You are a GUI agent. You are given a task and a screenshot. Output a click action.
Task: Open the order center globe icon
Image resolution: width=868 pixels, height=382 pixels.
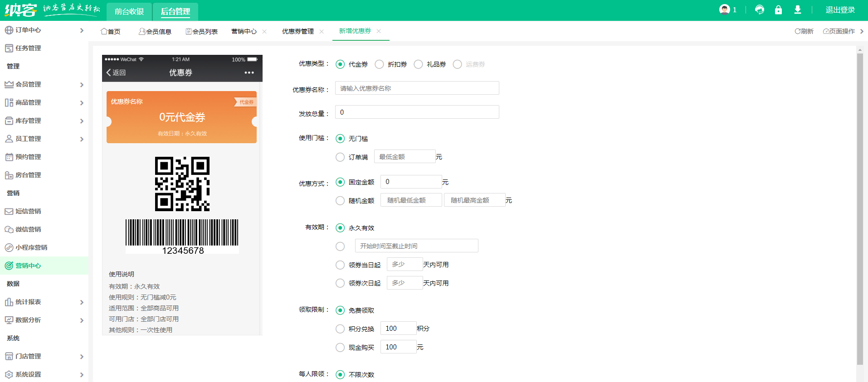(x=9, y=30)
